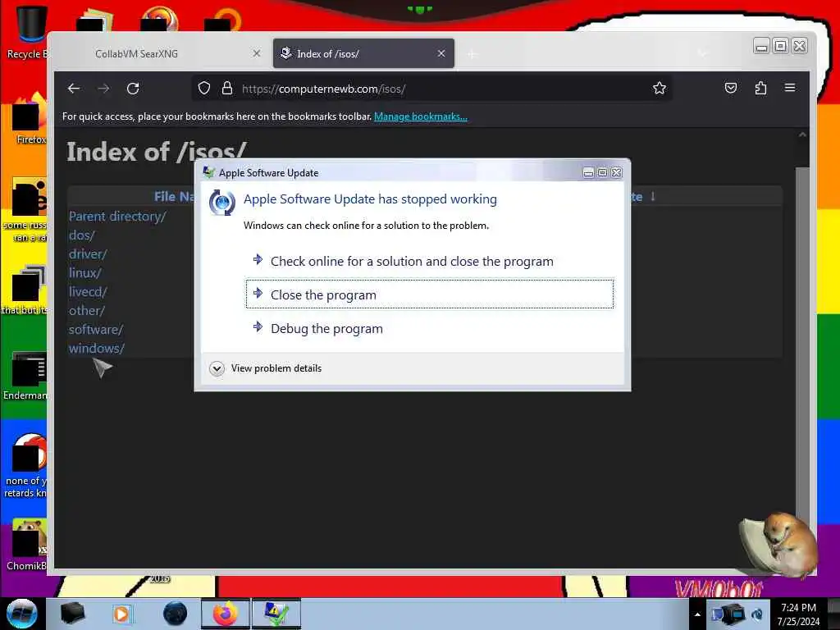Screen dimensions: 840x630
Task: Click the scrollbar up arrow in Firefox
Action: 802,135
